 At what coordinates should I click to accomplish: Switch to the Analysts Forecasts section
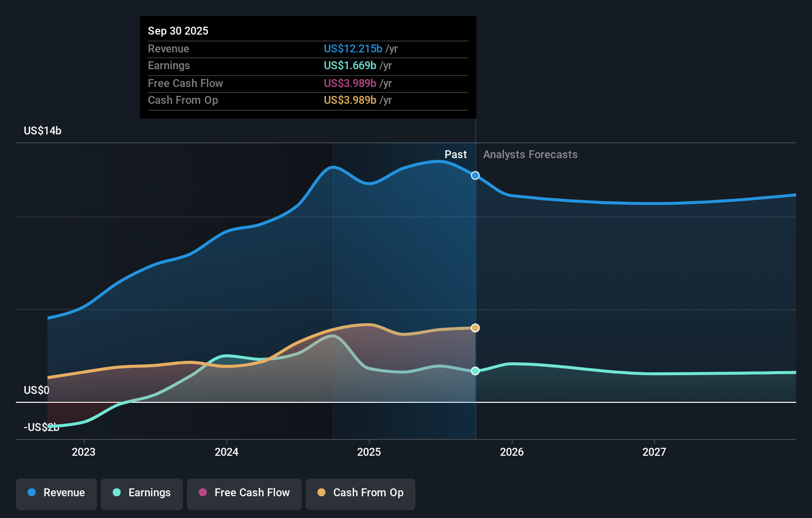(x=530, y=154)
